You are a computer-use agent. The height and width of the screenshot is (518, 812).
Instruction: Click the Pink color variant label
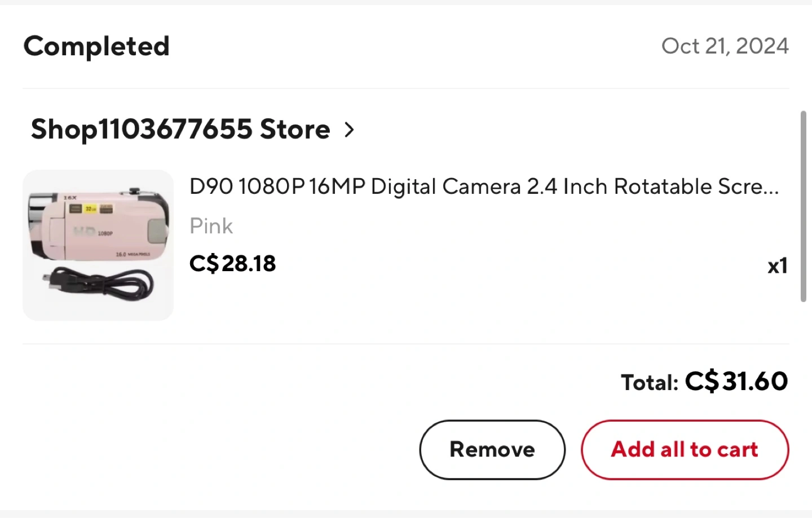point(211,226)
